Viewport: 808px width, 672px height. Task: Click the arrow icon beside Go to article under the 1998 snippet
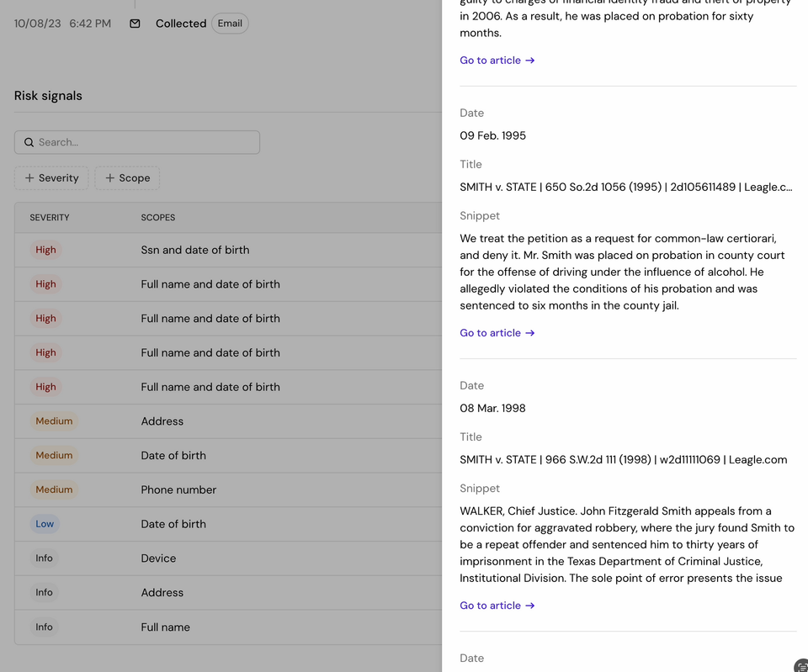529,605
